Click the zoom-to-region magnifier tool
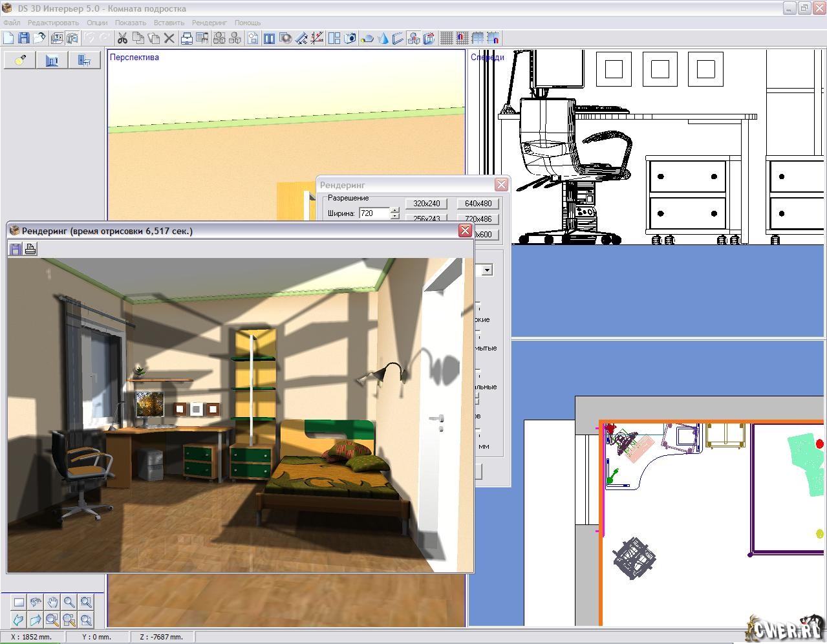Screen dimensions: 827x644 86,602
